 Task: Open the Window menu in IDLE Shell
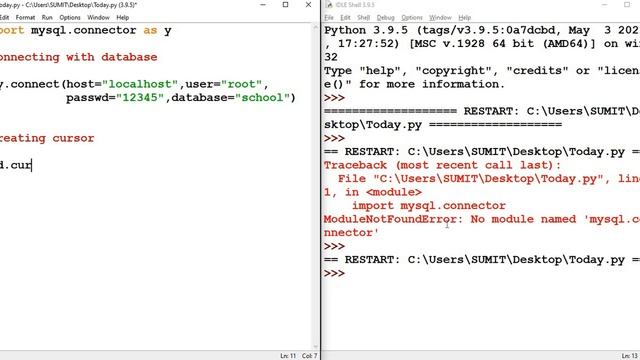[x=440, y=18]
